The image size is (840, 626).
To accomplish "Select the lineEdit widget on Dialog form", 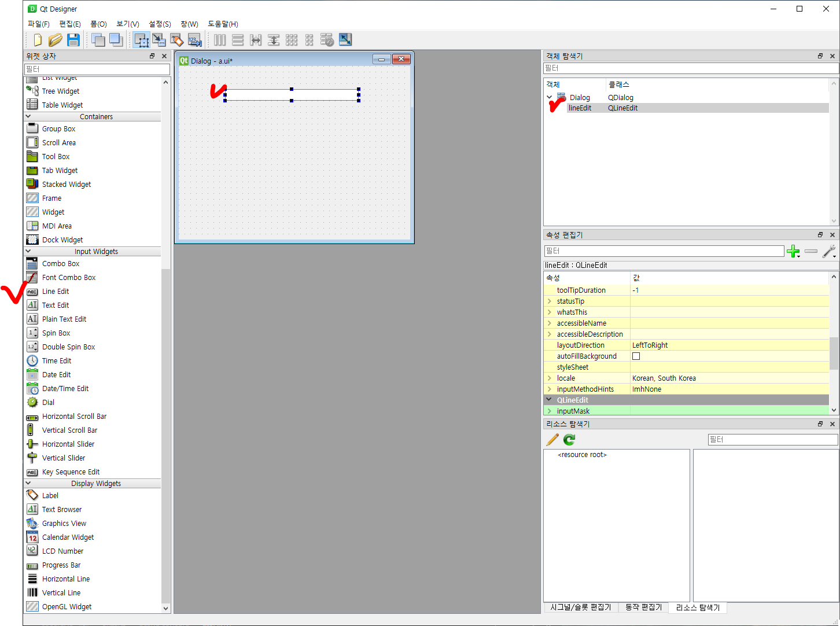I will (292, 95).
